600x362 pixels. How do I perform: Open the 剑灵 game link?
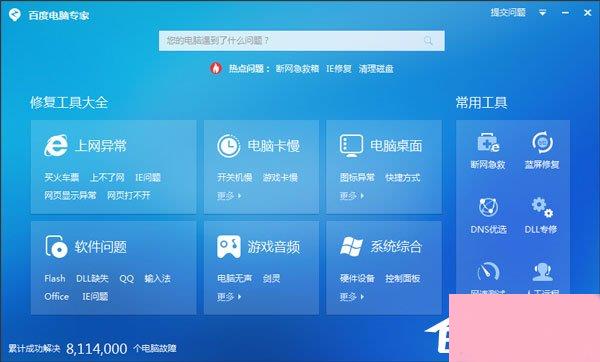click(271, 279)
